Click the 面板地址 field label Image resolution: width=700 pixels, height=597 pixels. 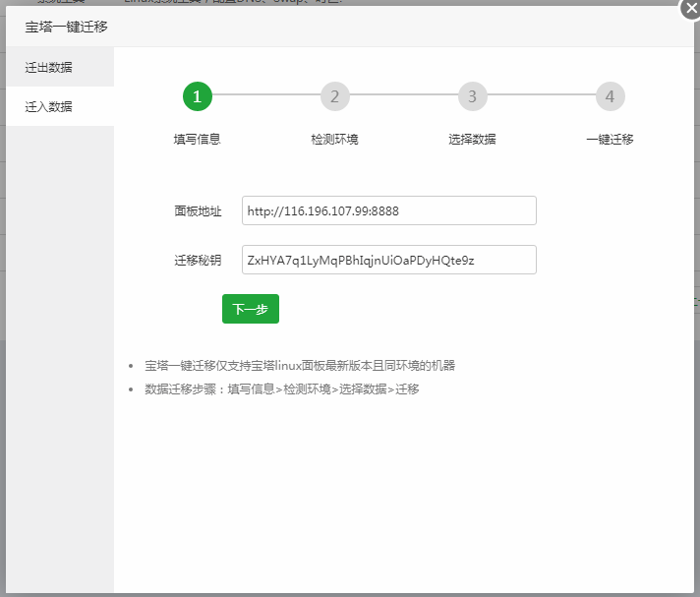(198, 210)
